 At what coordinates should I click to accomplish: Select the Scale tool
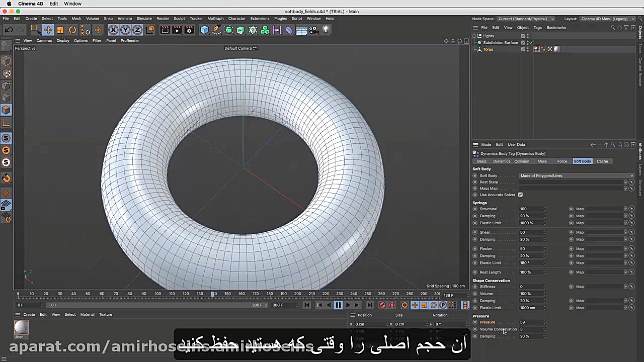60,30
